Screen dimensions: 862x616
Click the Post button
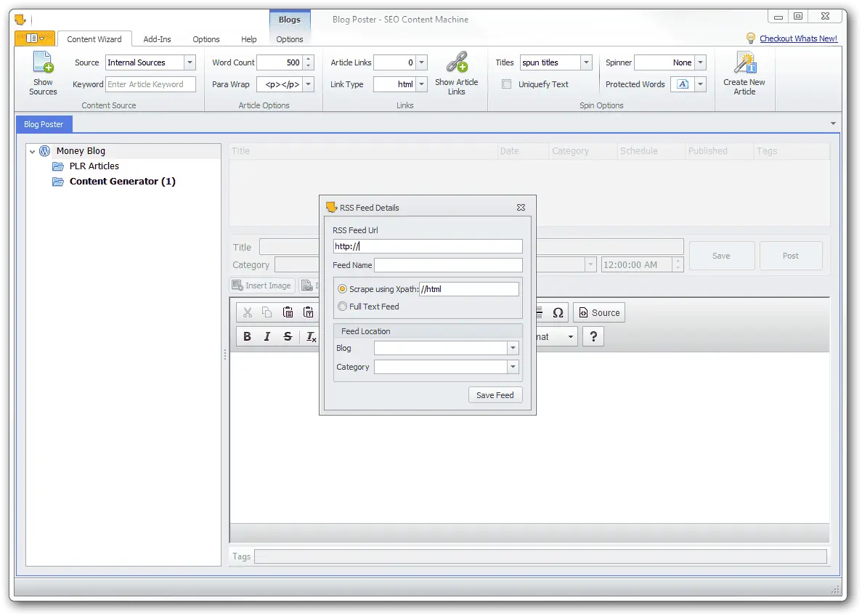click(791, 256)
